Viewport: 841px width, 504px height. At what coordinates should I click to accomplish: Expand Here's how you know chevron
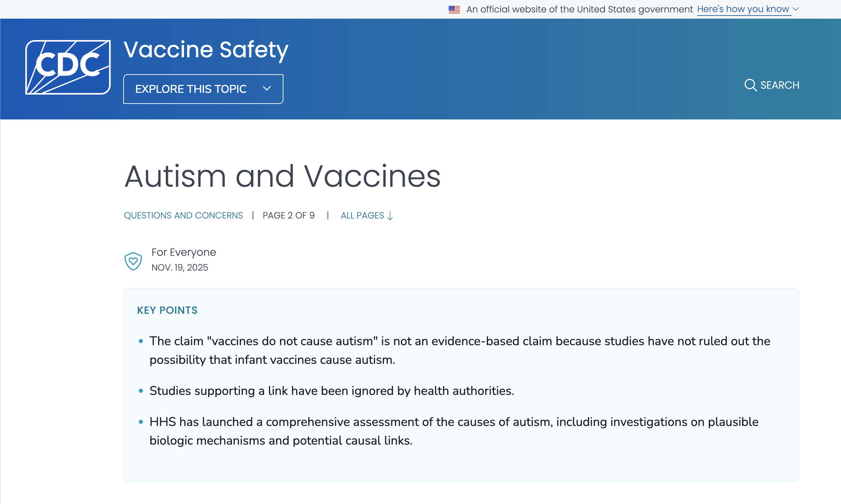(796, 9)
